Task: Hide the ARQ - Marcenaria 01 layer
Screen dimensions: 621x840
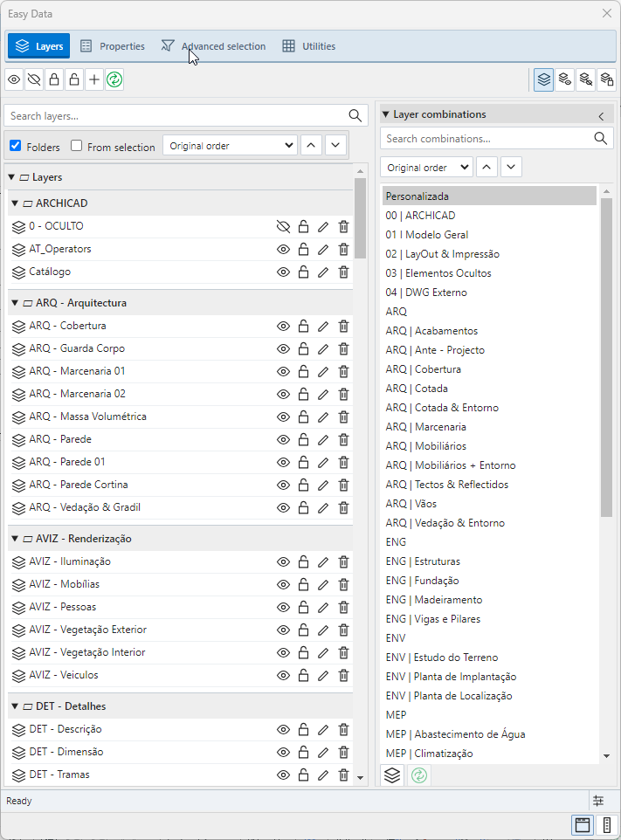Action: [283, 371]
